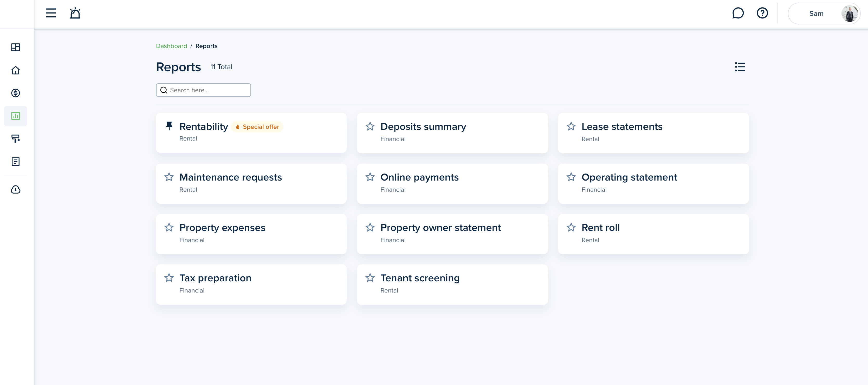The image size is (868, 385).
Task: Favorite the Deposits summary report star
Action: click(x=370, y=126)
